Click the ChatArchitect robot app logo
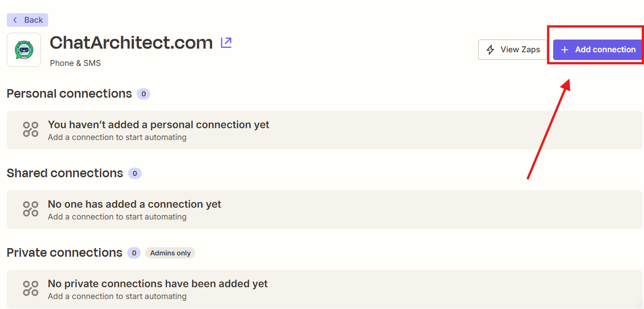The width and height of the screenshot is (644, 309). [x=24, y=50]
